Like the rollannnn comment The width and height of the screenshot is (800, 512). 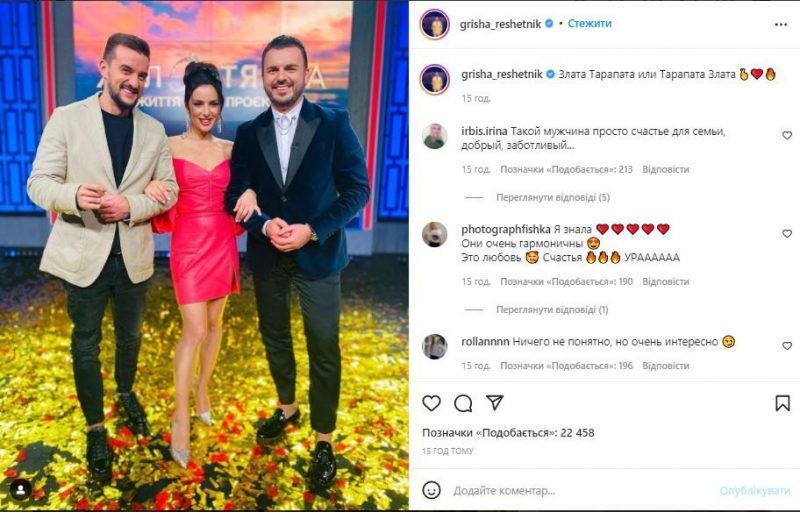(787, 346)
